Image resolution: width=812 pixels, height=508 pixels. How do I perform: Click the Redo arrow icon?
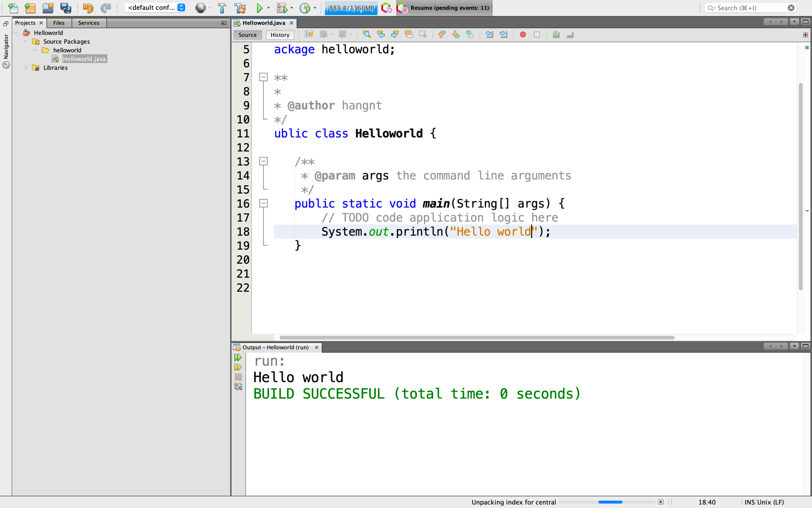click(x=105, y=8)
